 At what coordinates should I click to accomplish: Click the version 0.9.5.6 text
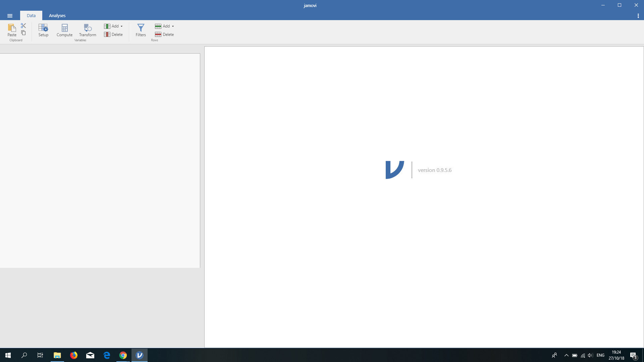[x=435, y=170]
